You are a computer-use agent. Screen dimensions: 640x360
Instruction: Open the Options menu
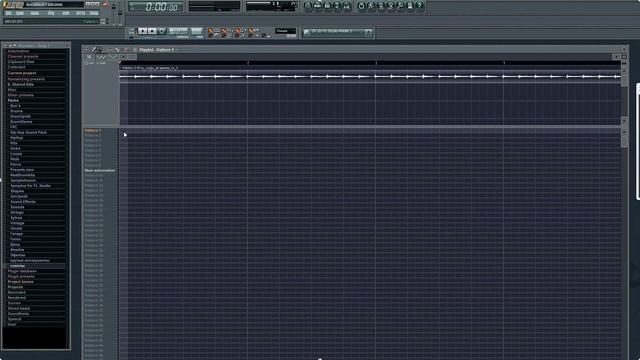[x=65, y=13]
